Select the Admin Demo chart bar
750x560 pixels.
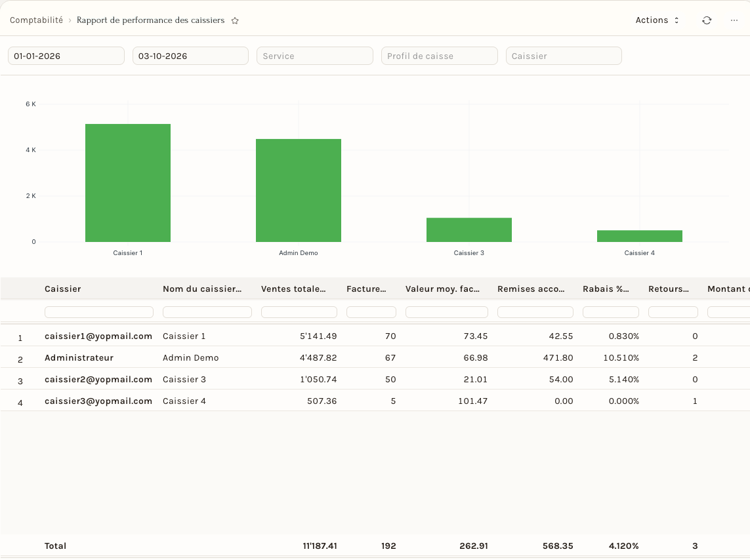pyautogui.click(x=299, y=191)
